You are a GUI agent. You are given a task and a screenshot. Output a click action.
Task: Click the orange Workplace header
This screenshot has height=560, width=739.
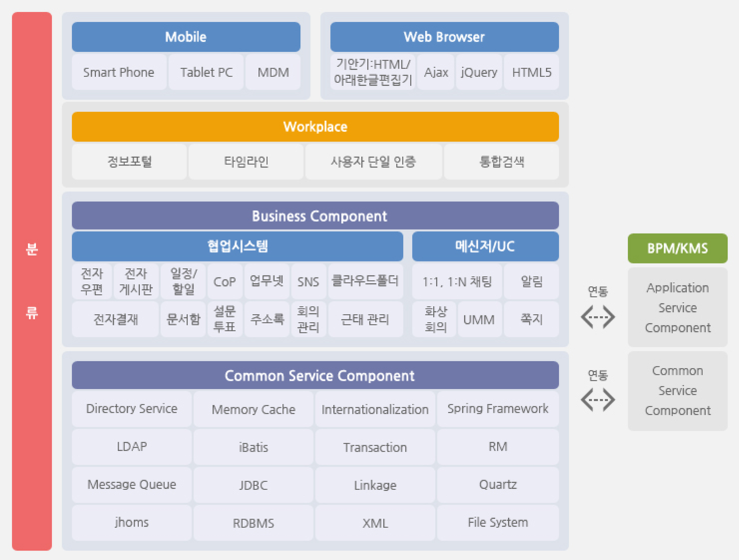(315, 127)
